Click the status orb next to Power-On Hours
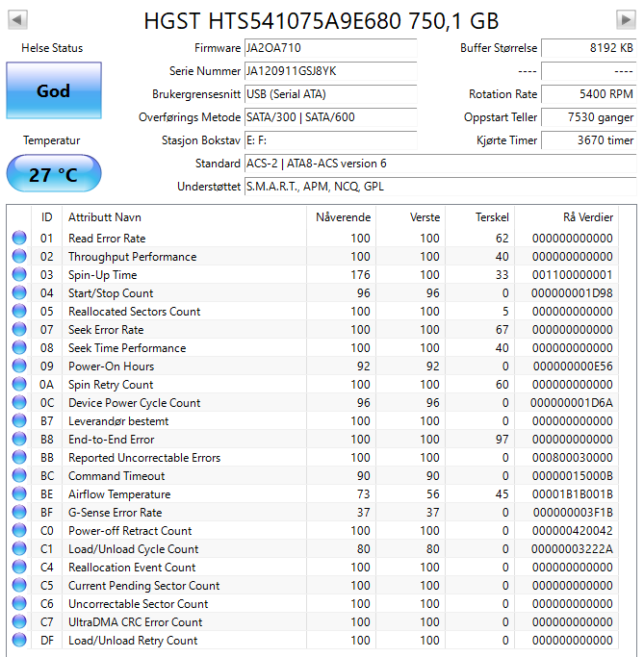 [19, 366]
